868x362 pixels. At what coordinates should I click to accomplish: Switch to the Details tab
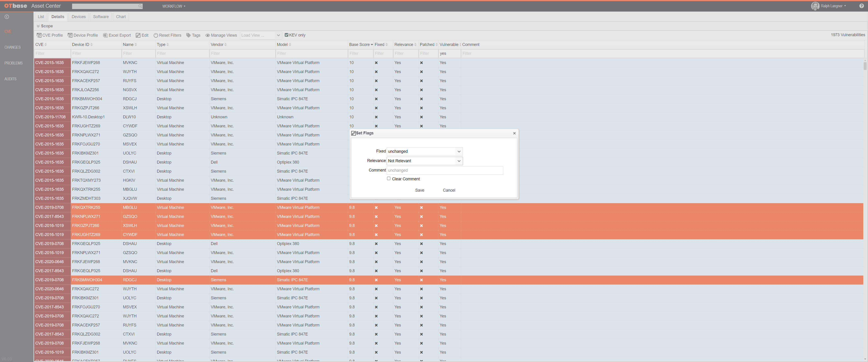(58, 17)
